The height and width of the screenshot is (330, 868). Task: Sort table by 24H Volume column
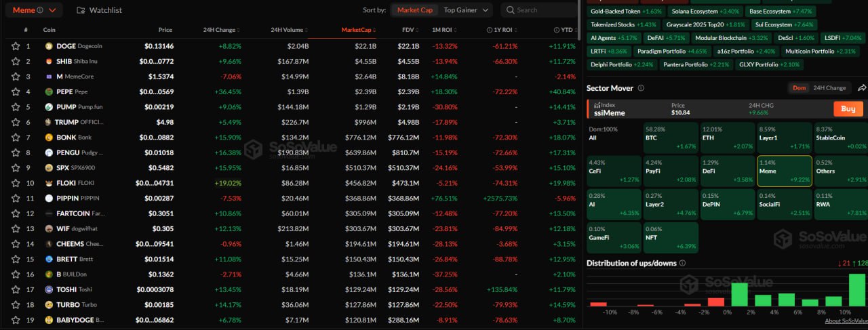coord(290,30)
